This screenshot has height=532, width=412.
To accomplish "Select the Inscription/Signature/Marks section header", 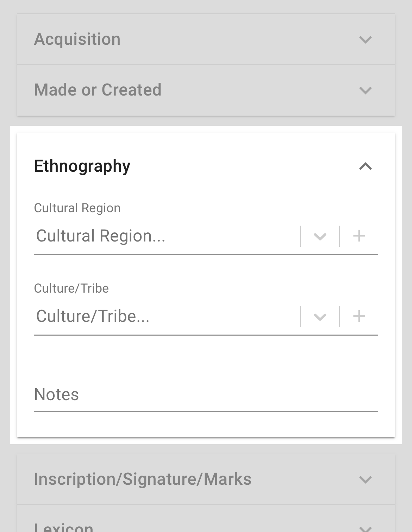I will [142, 479].
